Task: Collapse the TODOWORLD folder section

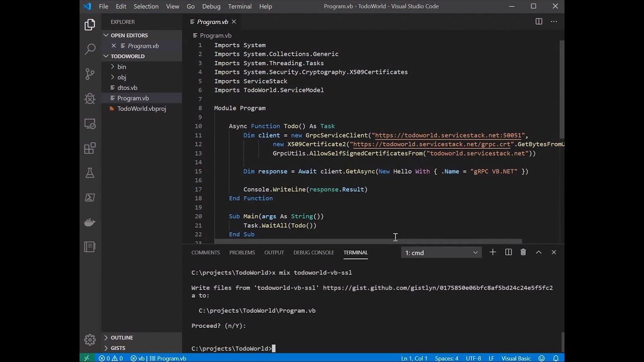Action: point(141,56)
